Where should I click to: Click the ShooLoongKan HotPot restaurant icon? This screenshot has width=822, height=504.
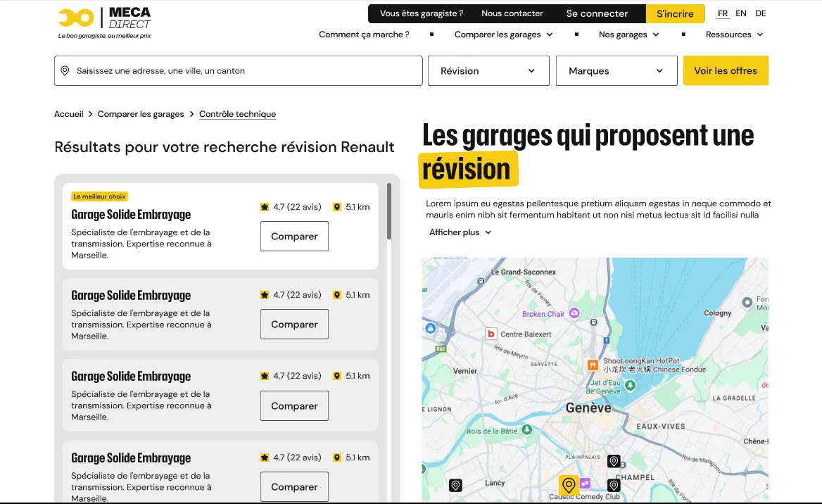coord(593,365)
